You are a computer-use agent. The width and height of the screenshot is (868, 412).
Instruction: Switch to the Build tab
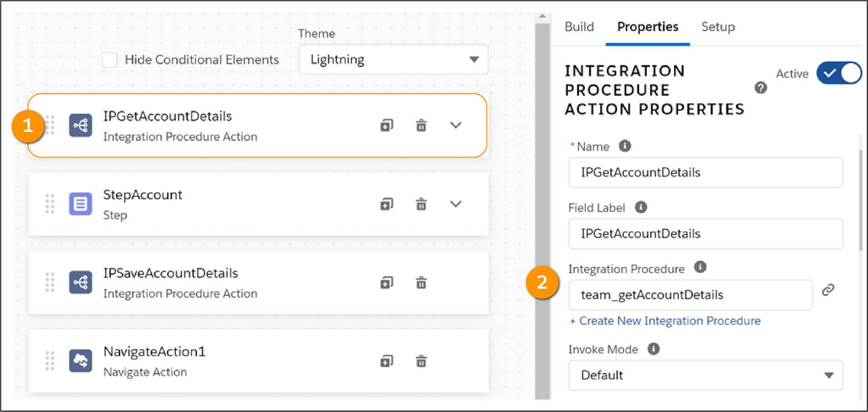[x=579, y=27]
